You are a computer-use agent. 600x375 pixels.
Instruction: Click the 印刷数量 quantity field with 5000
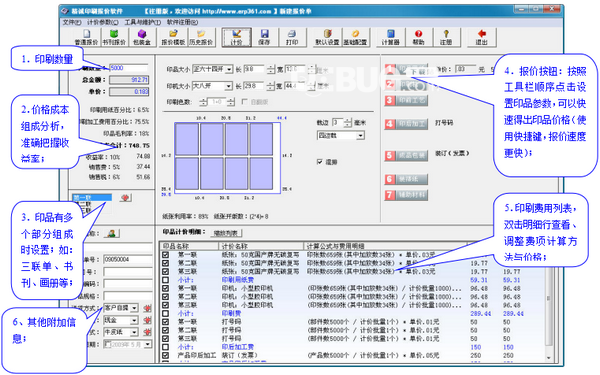coord(129,68)
